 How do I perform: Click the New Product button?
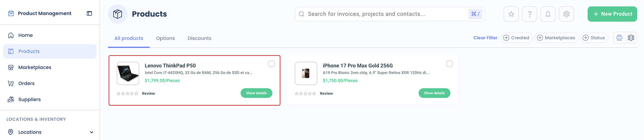point(612,14)
